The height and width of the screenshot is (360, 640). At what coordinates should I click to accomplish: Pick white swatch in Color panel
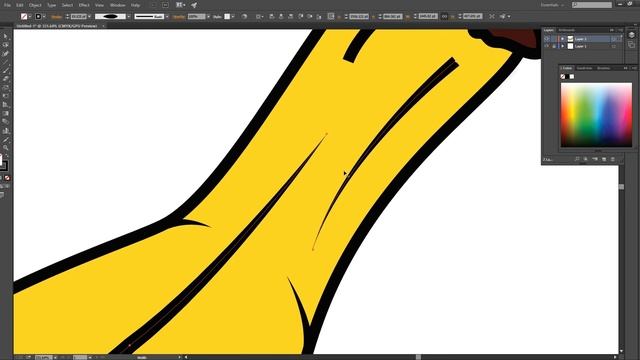click(x=572, y=76)
